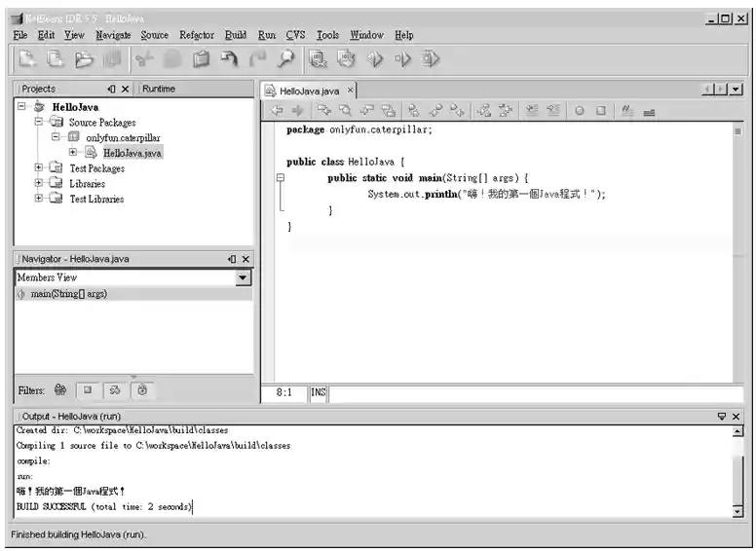Click the Output scrollbar up arrow
The height and width of the screenshot is (551, 756).
click(737, 431)
